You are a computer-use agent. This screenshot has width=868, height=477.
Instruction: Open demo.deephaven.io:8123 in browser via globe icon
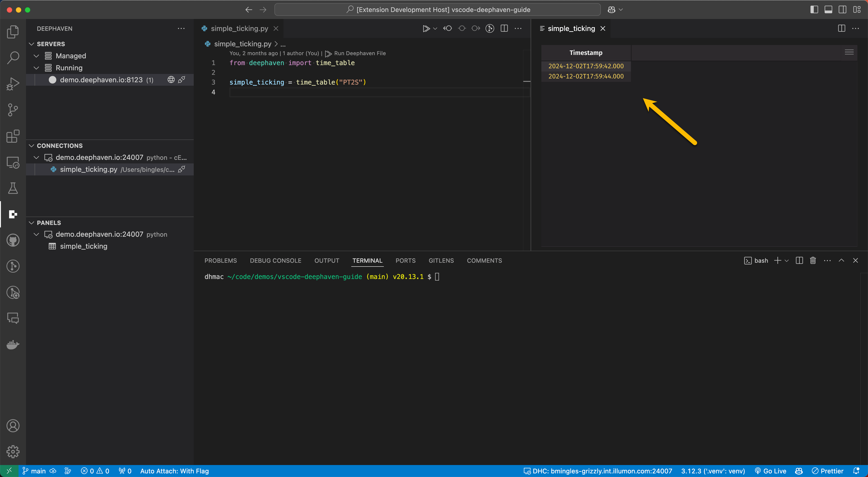pos(171,80)
